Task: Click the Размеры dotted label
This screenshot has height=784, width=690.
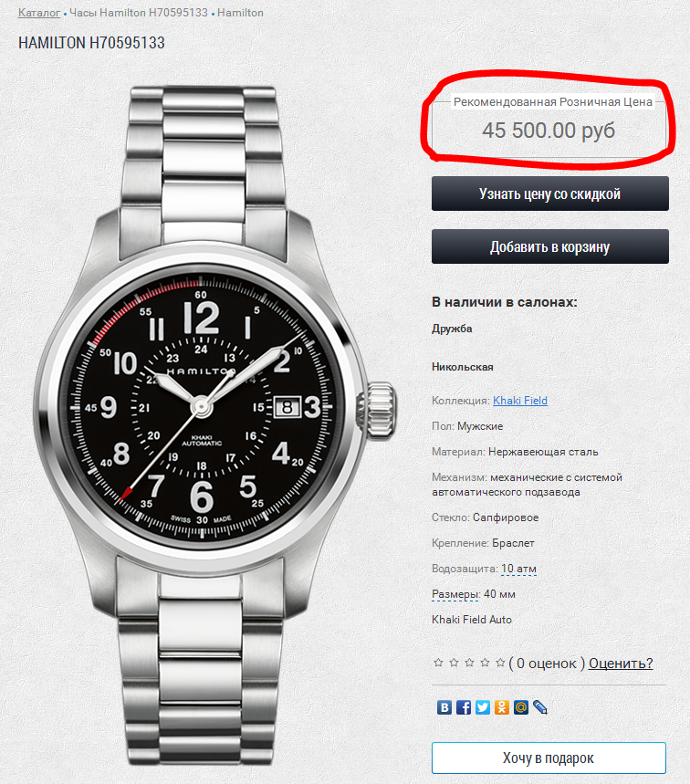Action: click(455, 594)
